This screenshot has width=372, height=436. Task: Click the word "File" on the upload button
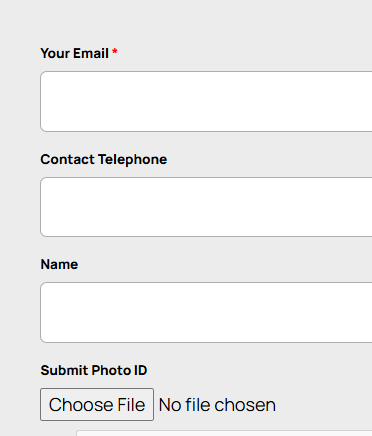[x=131, y=405]
